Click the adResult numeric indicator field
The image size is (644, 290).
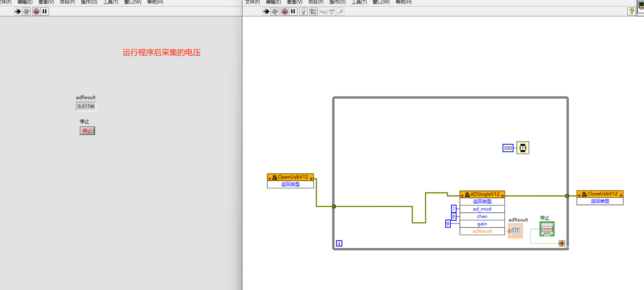[x=86, y=106]
